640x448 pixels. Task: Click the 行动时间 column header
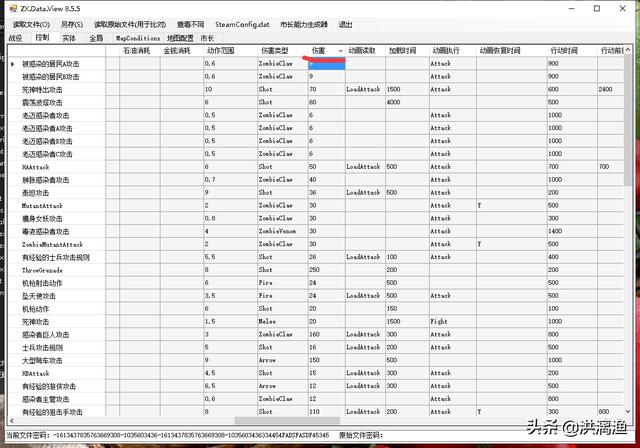565,50
